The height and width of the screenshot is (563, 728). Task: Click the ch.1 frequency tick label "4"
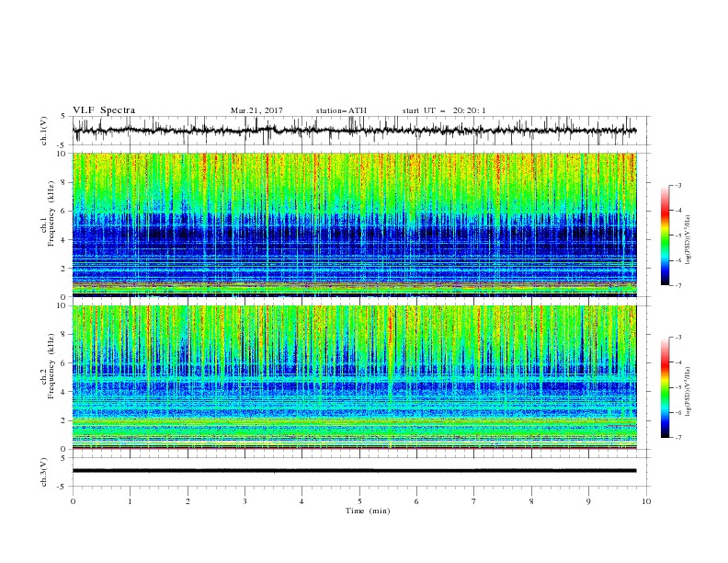coord(64,240)
